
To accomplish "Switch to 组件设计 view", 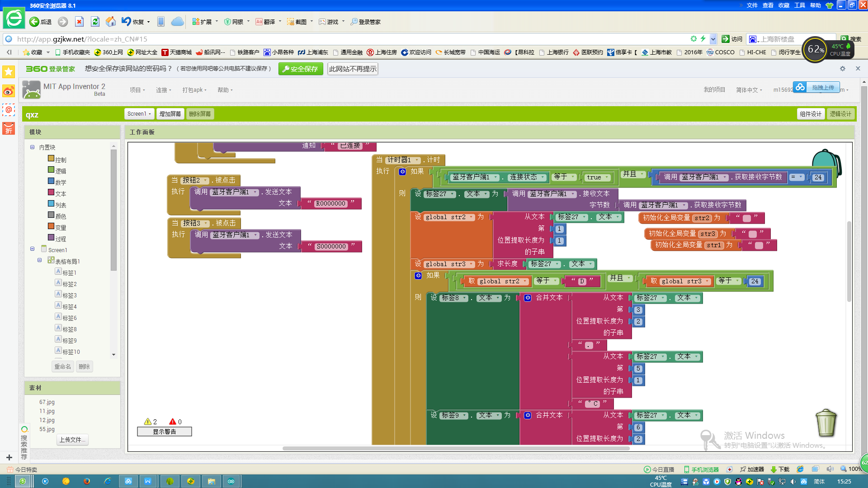I will click(810, 114).
